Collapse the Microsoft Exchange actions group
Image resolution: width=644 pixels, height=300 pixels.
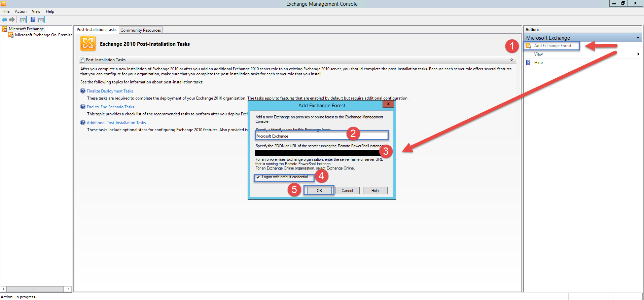(638, 38)
